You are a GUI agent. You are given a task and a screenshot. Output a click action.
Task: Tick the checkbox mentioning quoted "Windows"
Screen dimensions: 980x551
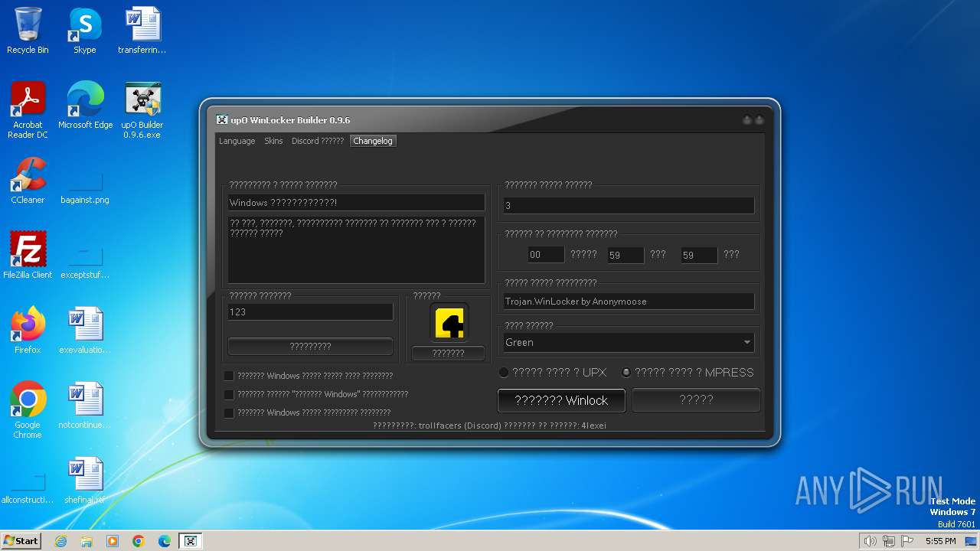point(229,394)
